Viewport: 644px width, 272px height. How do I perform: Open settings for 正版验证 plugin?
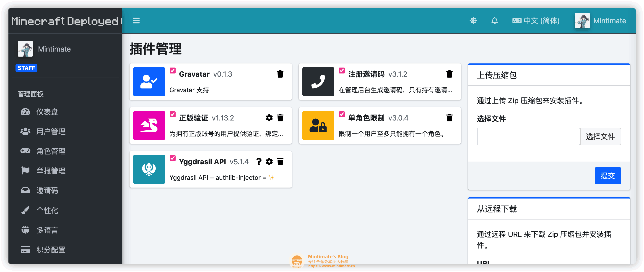[269, 118]
